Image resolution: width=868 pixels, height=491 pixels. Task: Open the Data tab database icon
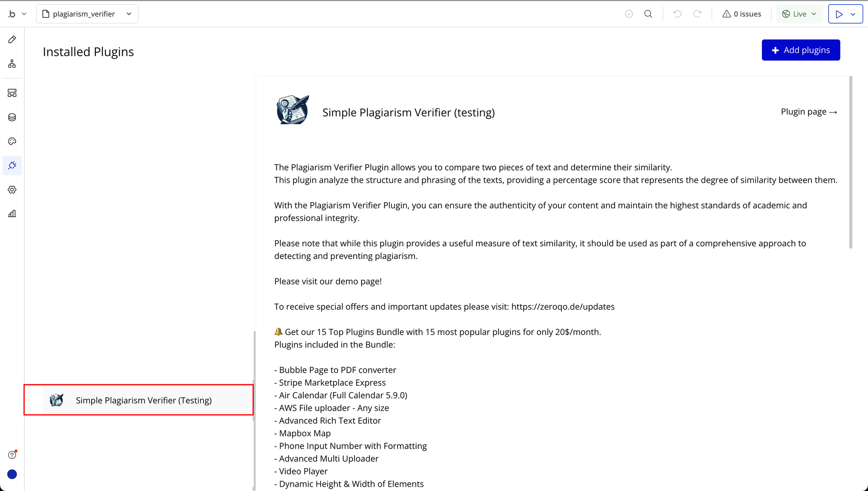[12, 117]
